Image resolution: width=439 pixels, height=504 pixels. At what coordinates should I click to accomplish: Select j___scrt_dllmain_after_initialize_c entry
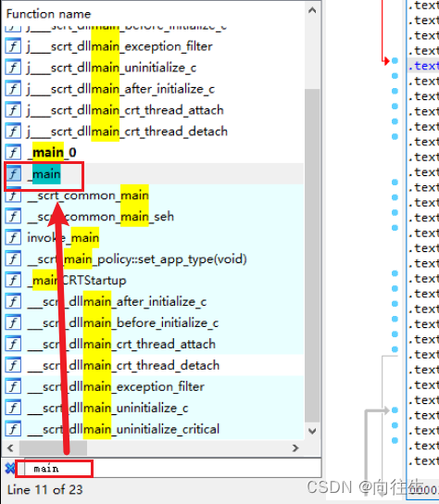(120, 89)
